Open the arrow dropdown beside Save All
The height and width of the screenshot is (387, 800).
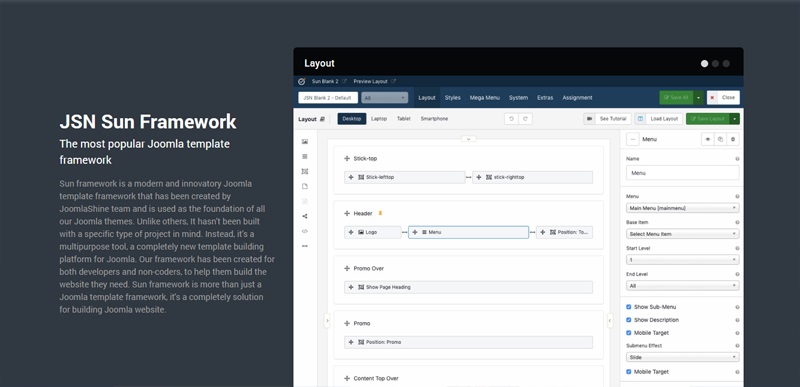[x=698, y=97]
